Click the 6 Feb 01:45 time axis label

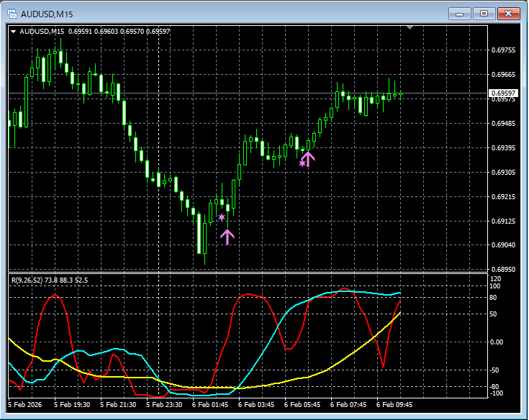click(212, 405)
